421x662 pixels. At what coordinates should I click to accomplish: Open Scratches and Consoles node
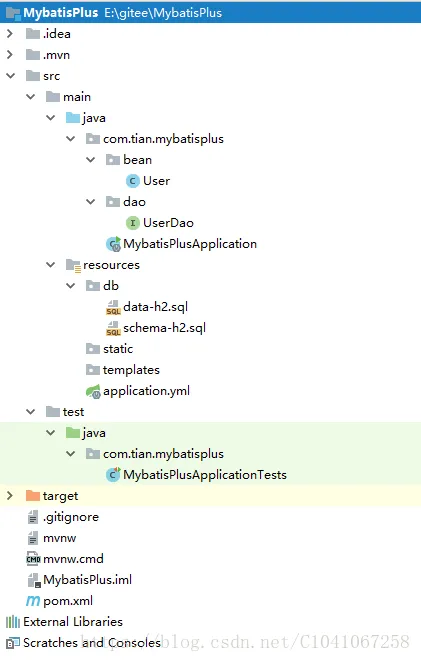[83, 643]
